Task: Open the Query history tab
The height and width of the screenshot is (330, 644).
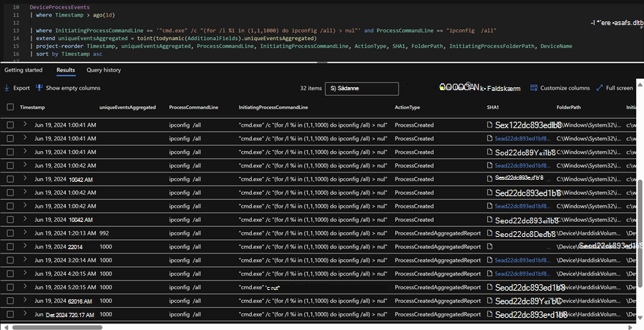Action: 104,70
